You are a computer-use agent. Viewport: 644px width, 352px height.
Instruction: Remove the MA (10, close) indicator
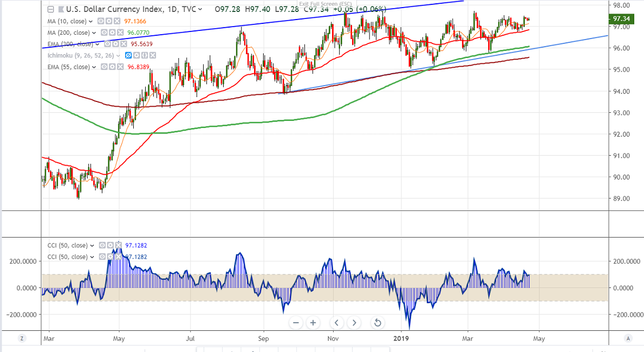pos(117,21)
